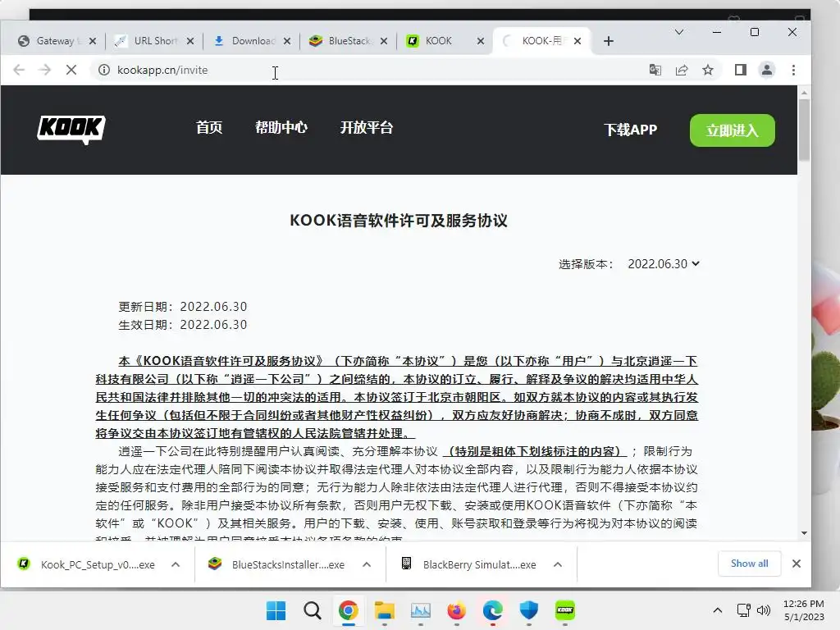The width and height of the screenshot is (840, 630).
Task: Go back using the browser back arrow
Action: click(x=19, y=71)
